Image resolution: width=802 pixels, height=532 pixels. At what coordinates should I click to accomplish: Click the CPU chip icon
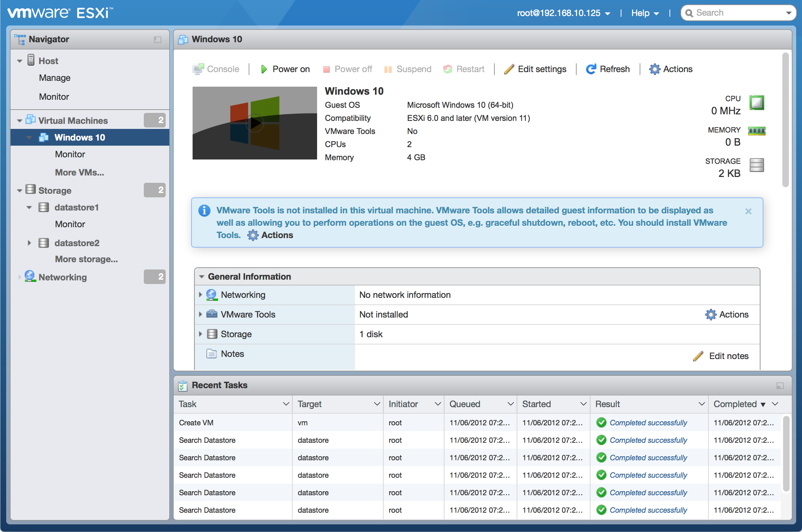(x=757, y=103)
